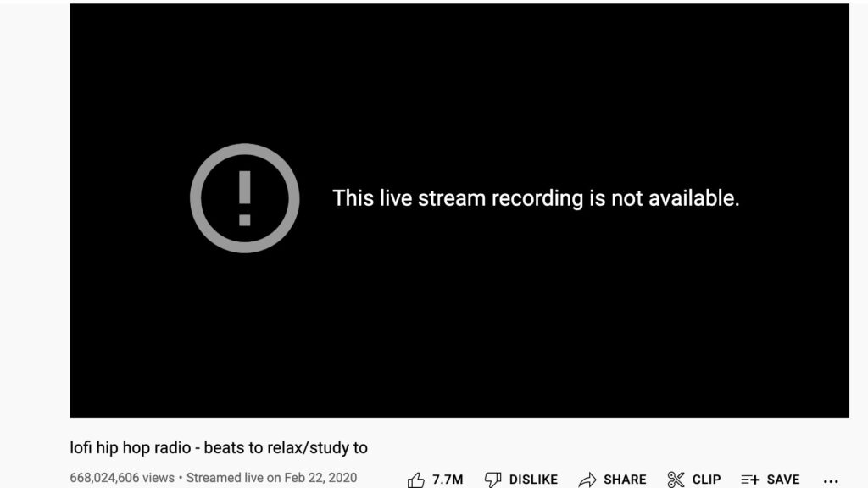Click 'relax/study to' at the title's end
Image resolution: width=868 pixels, height=488 pixels.
317,447
